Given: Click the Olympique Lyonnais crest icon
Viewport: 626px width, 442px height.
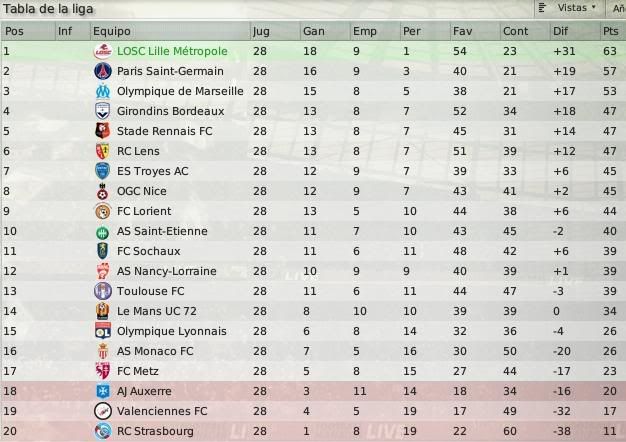Looking at the screenshot, I should pos(103,331).
